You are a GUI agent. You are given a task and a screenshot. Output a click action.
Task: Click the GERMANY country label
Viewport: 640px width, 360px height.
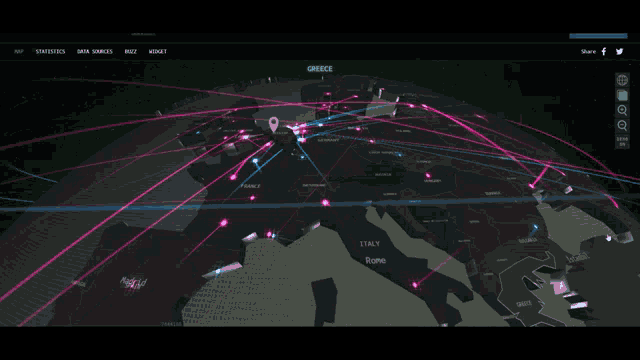click(329, 140)
